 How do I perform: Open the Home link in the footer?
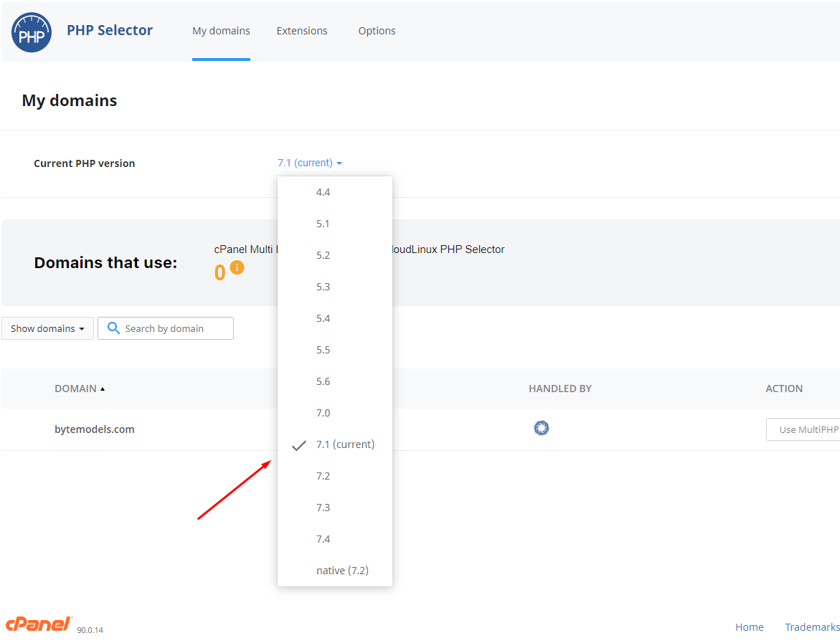click(749, 627)
